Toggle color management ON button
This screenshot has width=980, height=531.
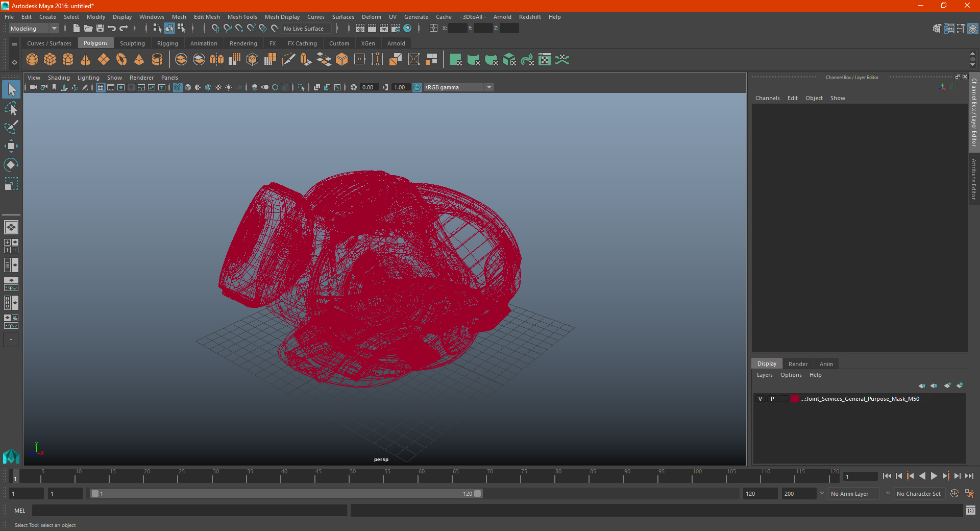[x=417, y=87]
